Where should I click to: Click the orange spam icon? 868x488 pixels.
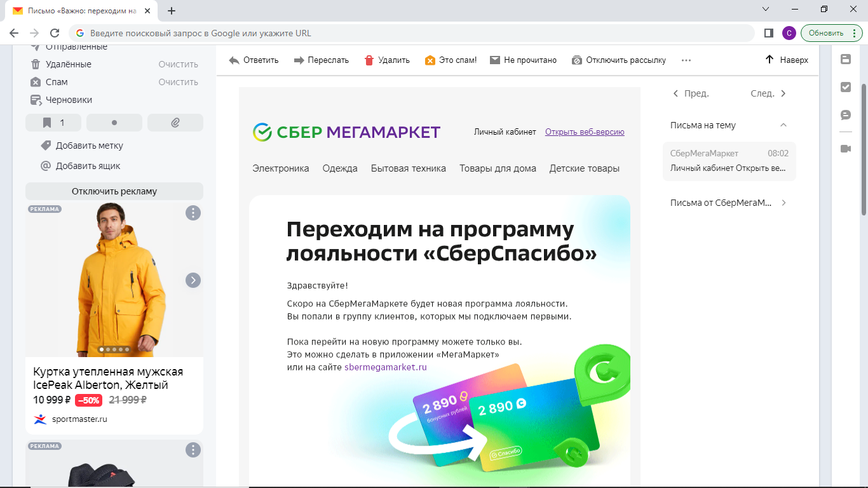pos(430,60)
